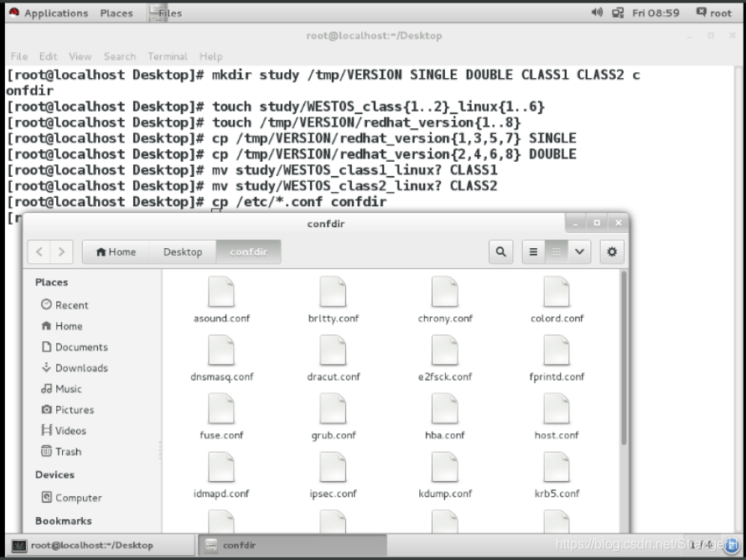Image resolution: width=746 pixels, height=560 pixels.
Task: Click the confdir breadcrumb button
Action: [x=248, y=251]
